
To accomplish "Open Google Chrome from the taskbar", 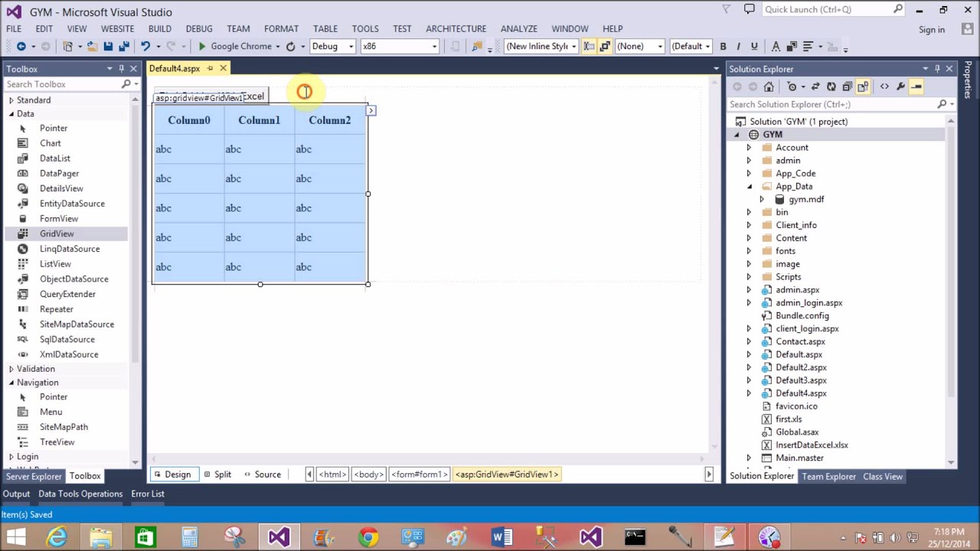I will point(368,537).
